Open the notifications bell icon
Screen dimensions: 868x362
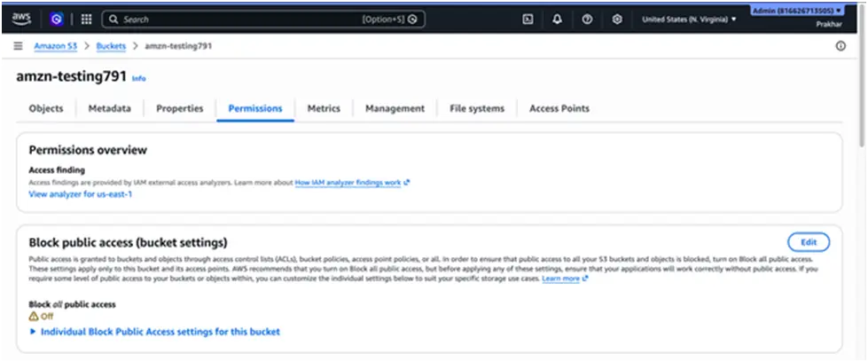[x=558, y=20]
